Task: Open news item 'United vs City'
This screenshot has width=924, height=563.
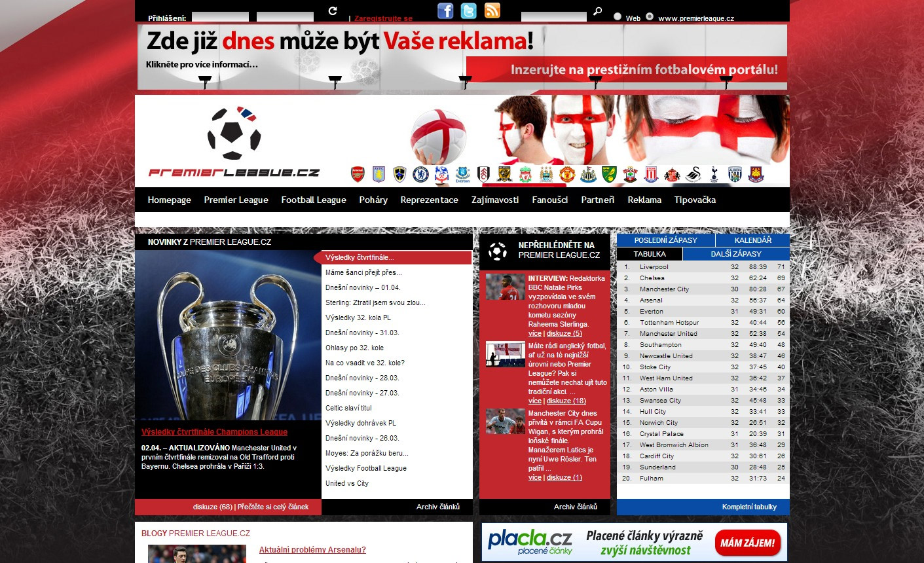Action: pos(347,483)
